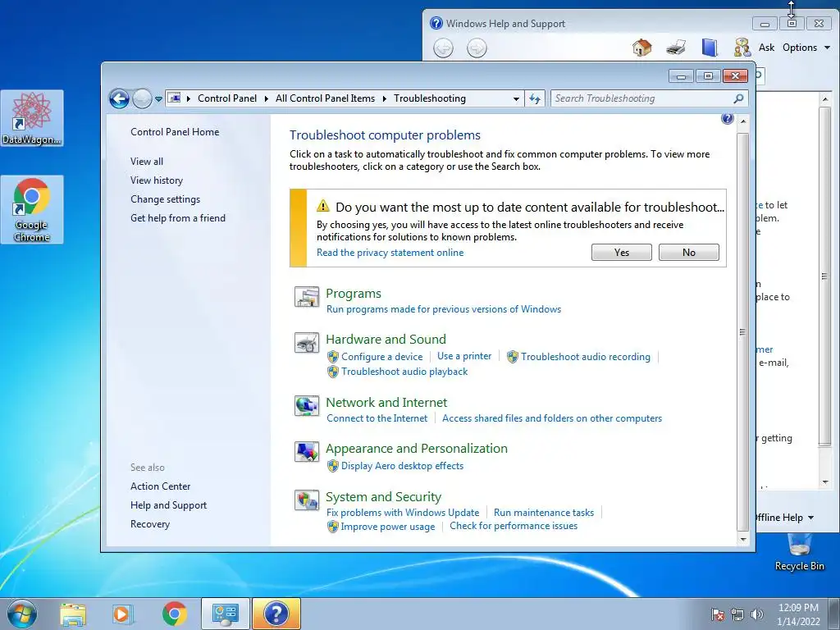
Task: Expand arrow after All Control Panel Items
Action: 385,98
